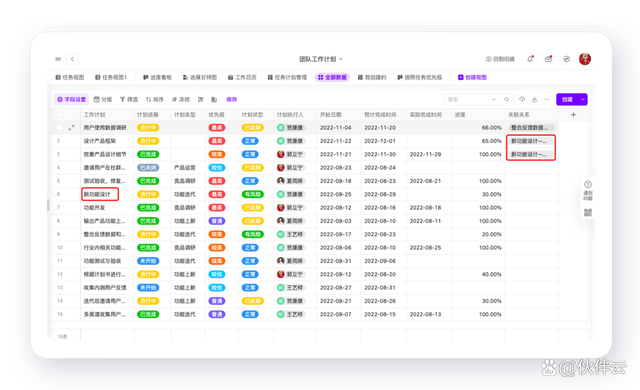Click the purple 创建 button

[x=567, y=99]
